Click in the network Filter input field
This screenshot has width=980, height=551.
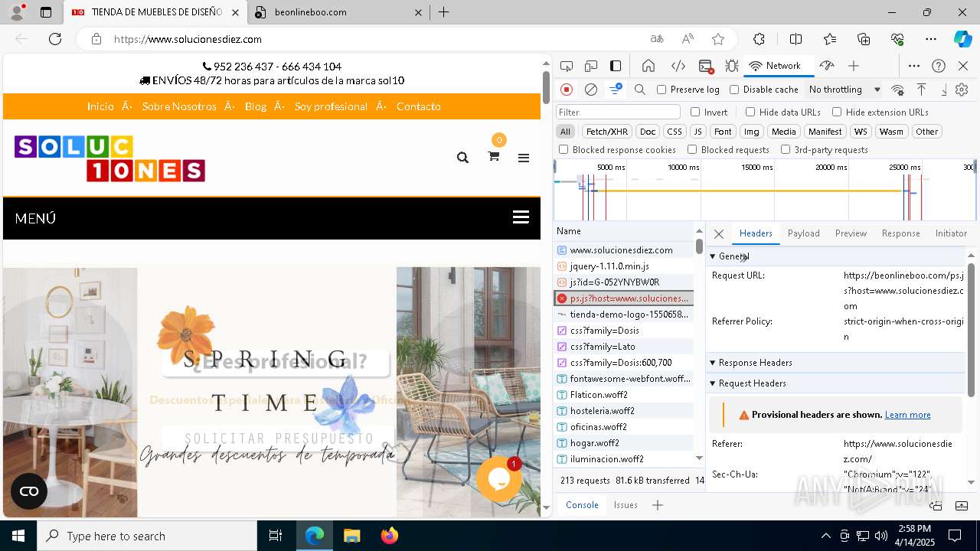coord(618,112)
